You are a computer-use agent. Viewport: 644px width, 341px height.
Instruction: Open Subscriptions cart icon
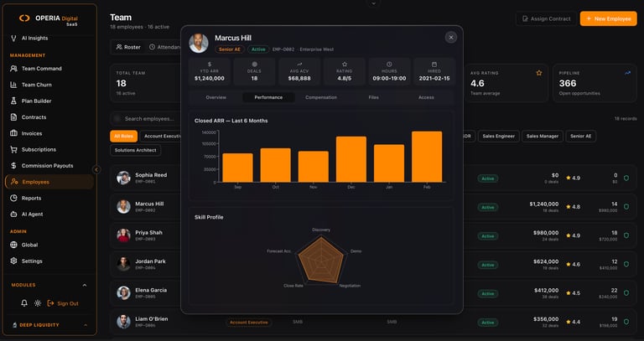point(13,149)
